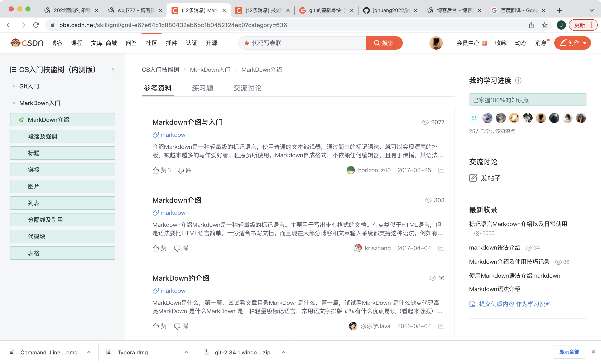The image size is (601, 364).
Task: Click the share icon in address bar
Action: point(531,25)
